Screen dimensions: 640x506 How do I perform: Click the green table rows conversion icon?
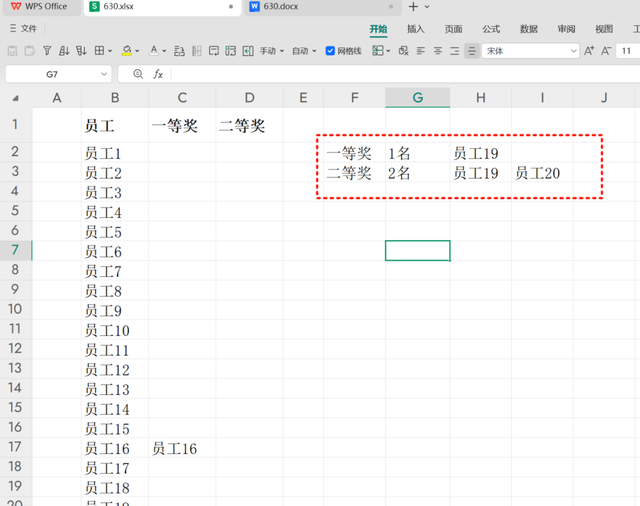(231, 51)
